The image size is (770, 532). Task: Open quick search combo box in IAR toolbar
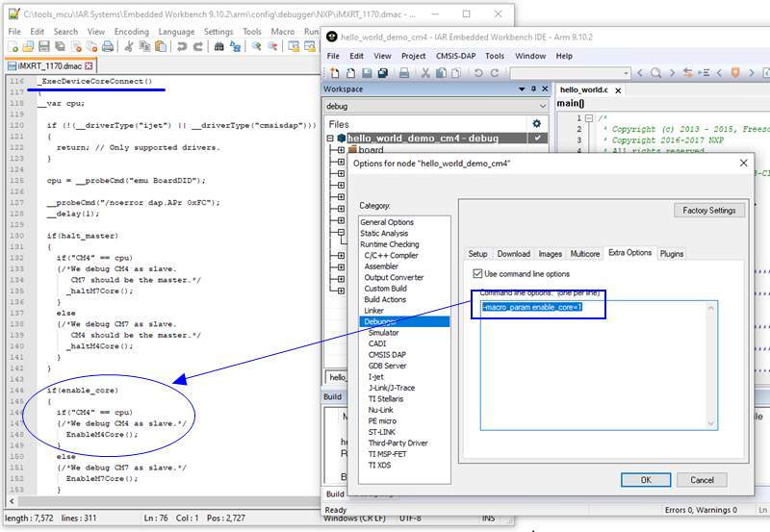[x=570, y=73]
